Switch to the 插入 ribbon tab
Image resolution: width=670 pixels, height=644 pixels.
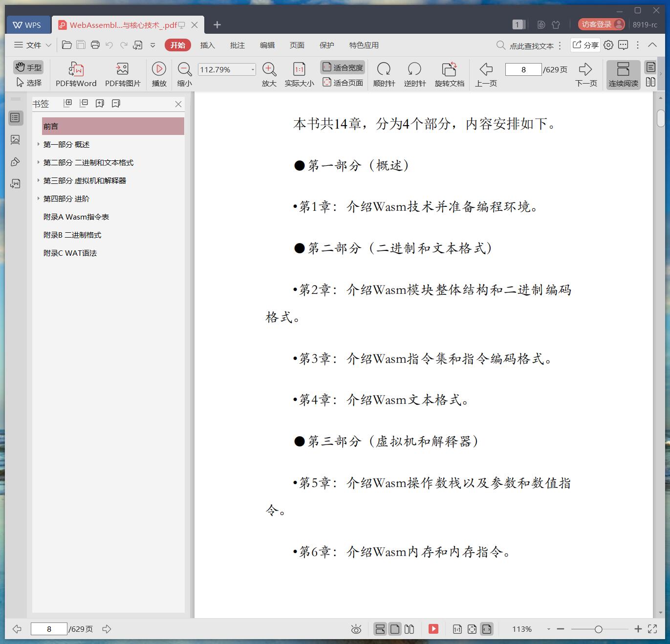(207, 45)
